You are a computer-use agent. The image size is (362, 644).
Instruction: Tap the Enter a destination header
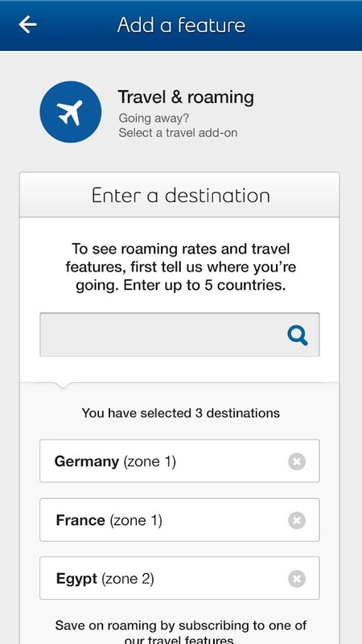pyautogui.click(x=180, y=195)
